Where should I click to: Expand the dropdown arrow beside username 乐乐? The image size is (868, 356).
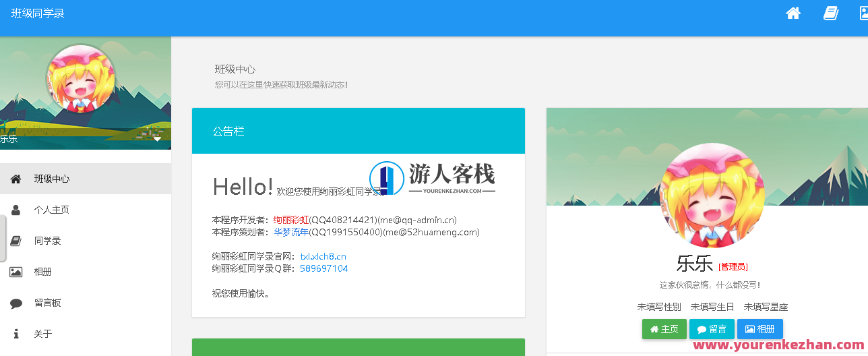[x=157, y=139]
